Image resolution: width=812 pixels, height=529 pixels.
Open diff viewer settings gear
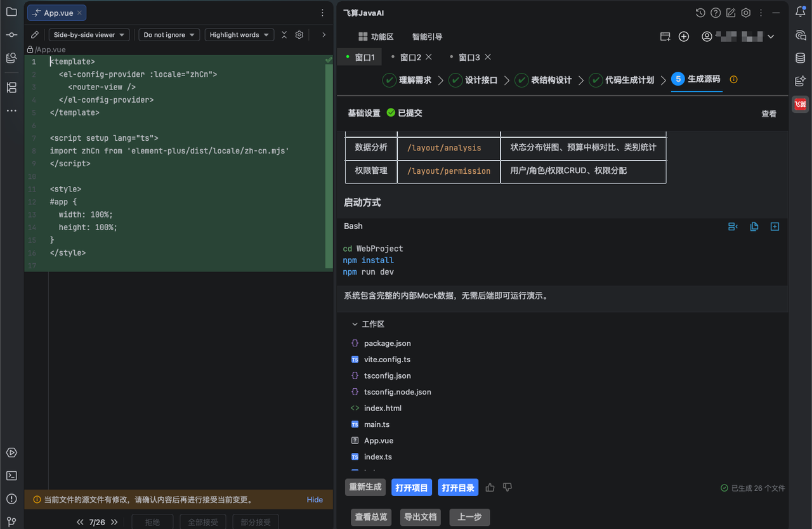click(x=299, y=35)
